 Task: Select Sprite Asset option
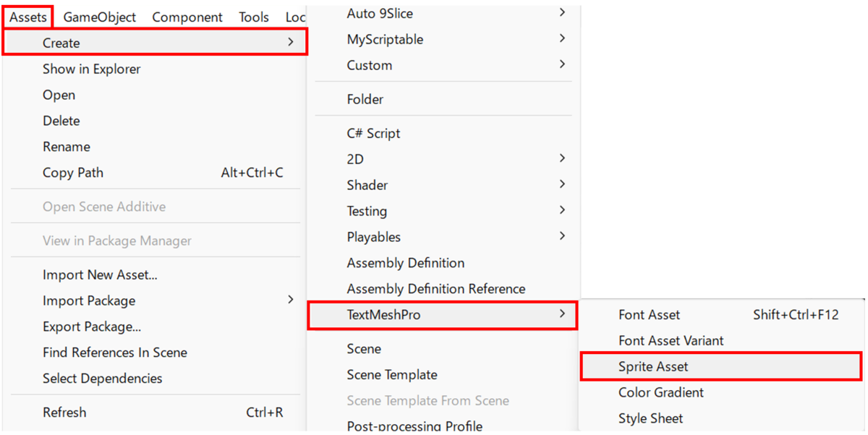(653, 366)
